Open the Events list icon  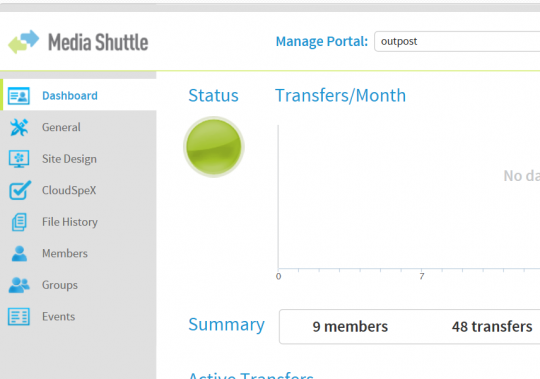pos(19,316)
